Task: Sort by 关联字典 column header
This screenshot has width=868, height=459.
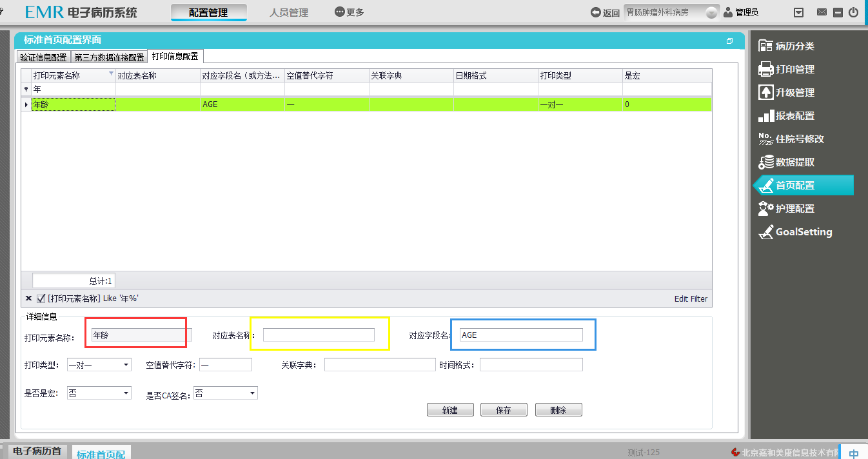Action: (411, 75)
